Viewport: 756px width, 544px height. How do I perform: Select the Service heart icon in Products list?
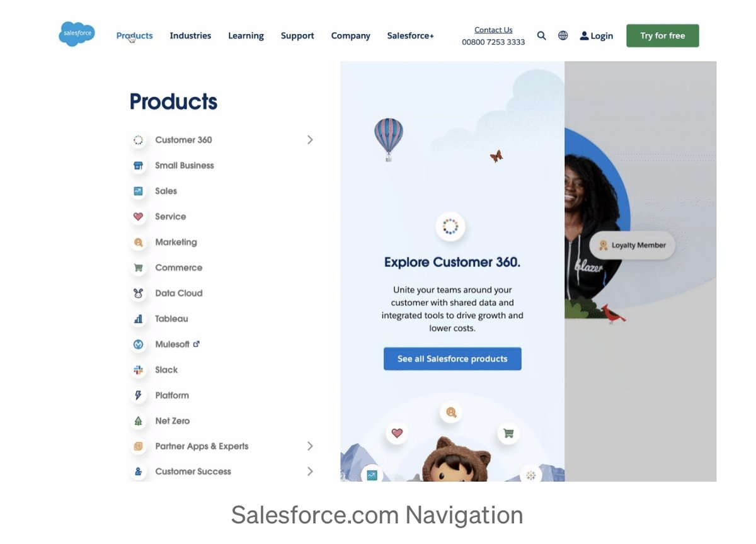(138, 217)
